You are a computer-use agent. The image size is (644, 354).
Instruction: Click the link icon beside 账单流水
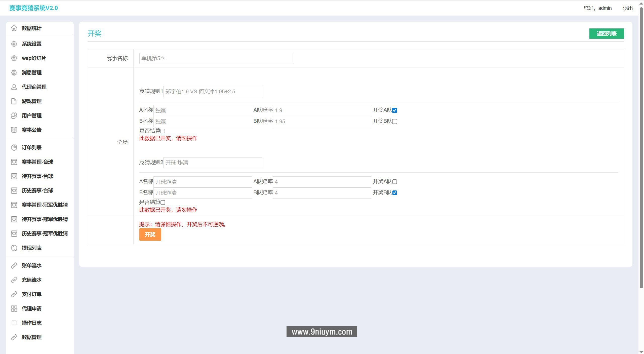[14, 265]
